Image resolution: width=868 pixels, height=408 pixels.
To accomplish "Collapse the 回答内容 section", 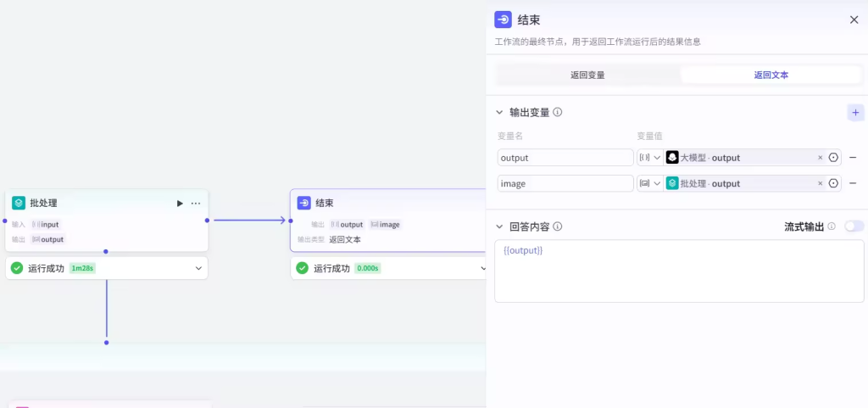I will click(x=500, y=226).
